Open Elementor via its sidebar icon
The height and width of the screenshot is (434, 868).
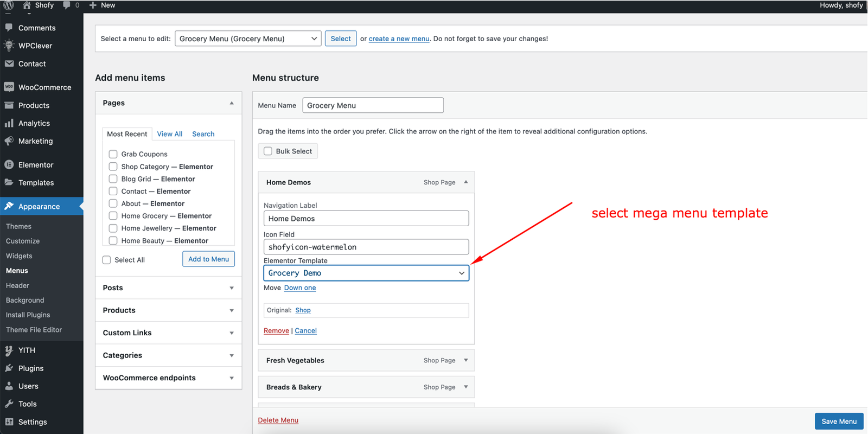(x=9, y=164)
